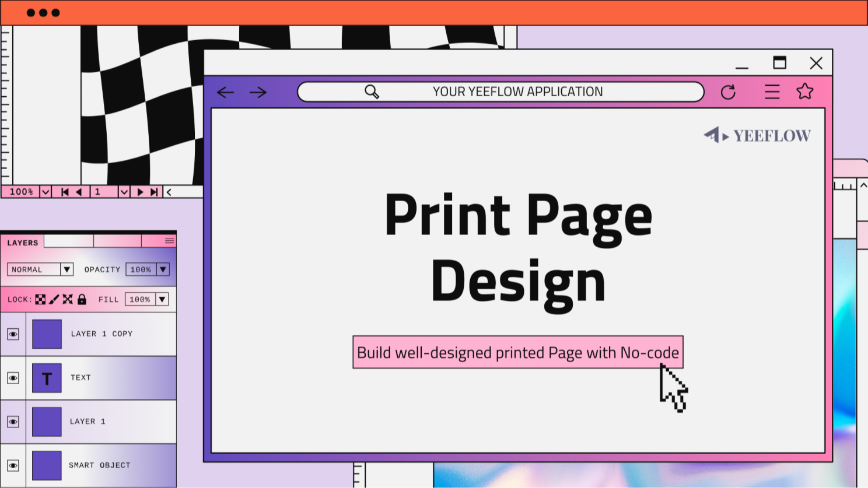Screen dimensions: 868x488
Task: Lock position arrows icon
Action: point(68,299)
